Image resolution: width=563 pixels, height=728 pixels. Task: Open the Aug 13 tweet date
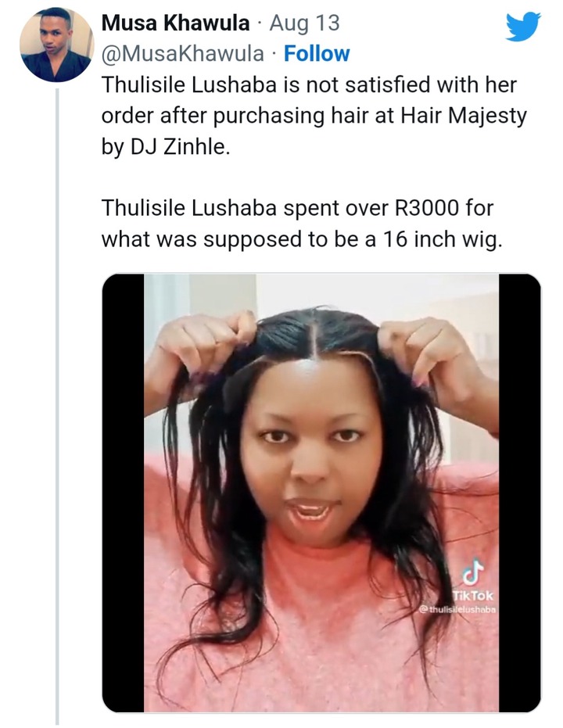[x=304, y=23]
